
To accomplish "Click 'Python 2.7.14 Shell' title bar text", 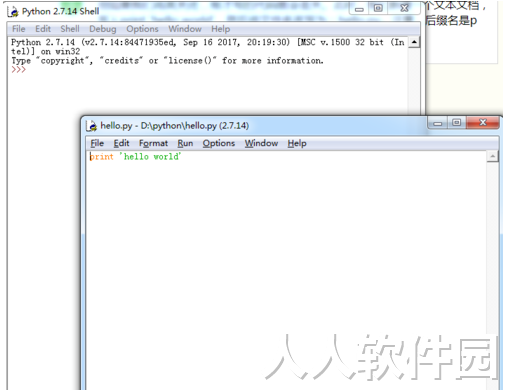I will (x=60, y=11).
